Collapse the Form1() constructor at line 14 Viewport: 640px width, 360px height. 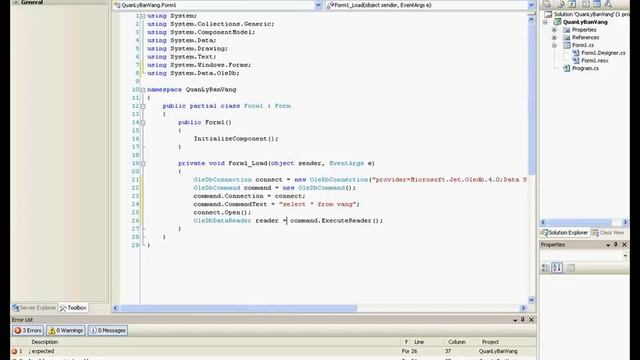pyautogui.click(x=143, y=122)
